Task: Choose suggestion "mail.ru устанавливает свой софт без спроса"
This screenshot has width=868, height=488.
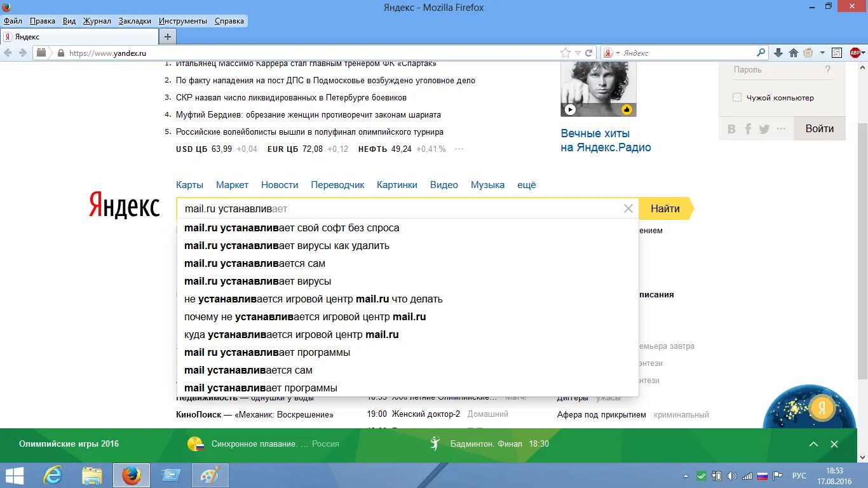Action: click(x=408, y=228)
